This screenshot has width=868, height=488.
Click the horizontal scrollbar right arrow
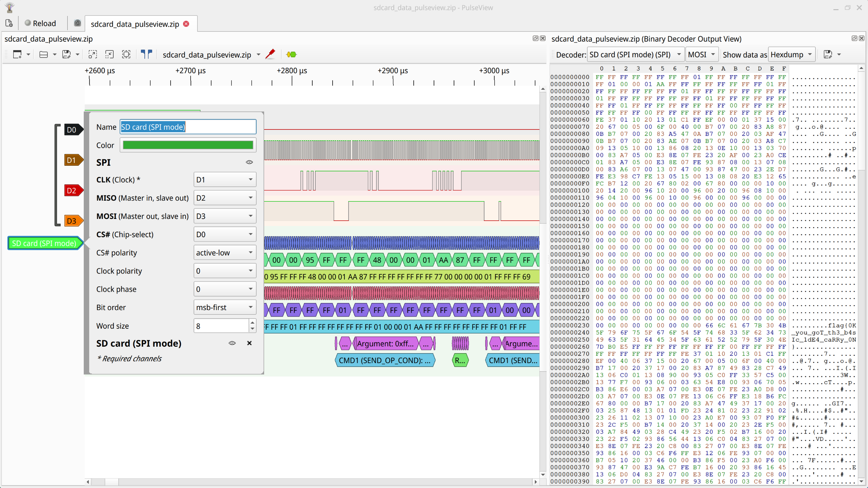pyautogui.click(x=536, y=482)
